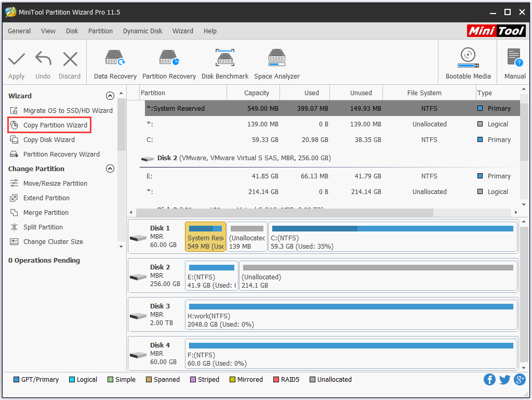The width and height of the screenshot is (532, 400).
Task: Click the Mirrored legend color swatch
Action: (x=232, y=379)
